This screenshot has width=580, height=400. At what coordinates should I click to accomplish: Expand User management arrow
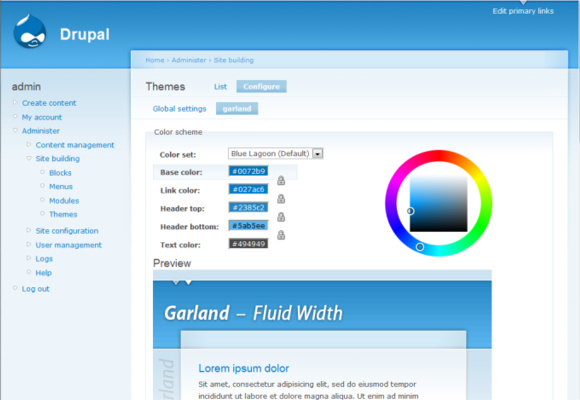click(x=29, y=244)
